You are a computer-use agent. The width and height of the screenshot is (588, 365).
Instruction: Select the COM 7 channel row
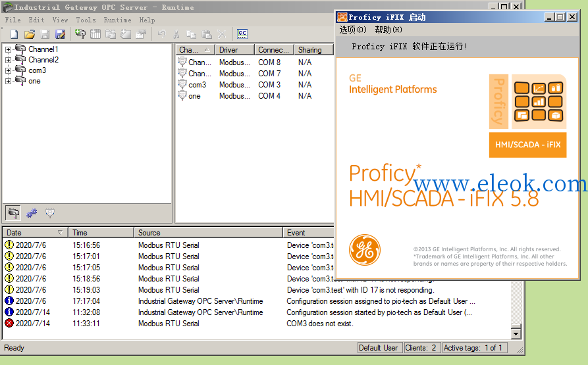pos(255,74)
